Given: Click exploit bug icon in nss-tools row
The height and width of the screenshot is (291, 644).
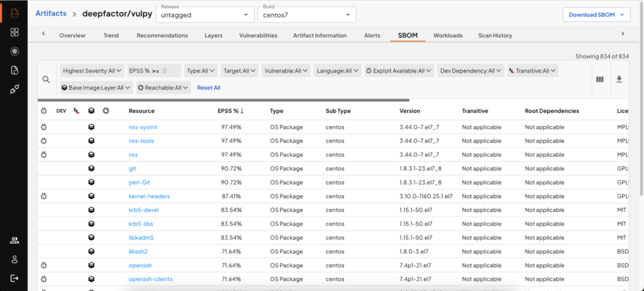Looking at the screenshot, I should pos(43,140).
